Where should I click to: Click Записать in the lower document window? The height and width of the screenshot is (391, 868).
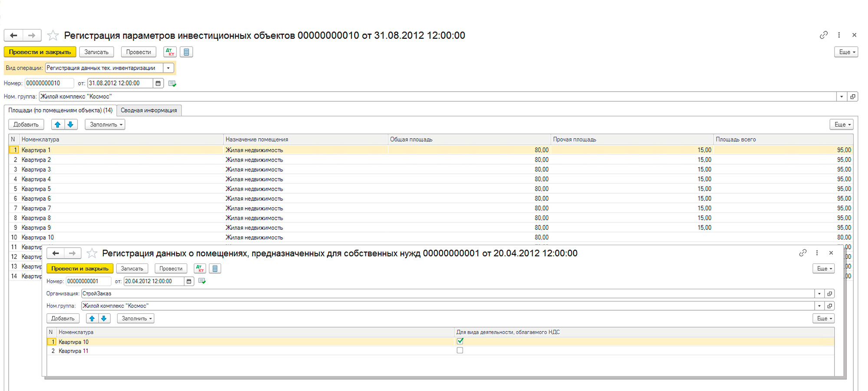132,268
